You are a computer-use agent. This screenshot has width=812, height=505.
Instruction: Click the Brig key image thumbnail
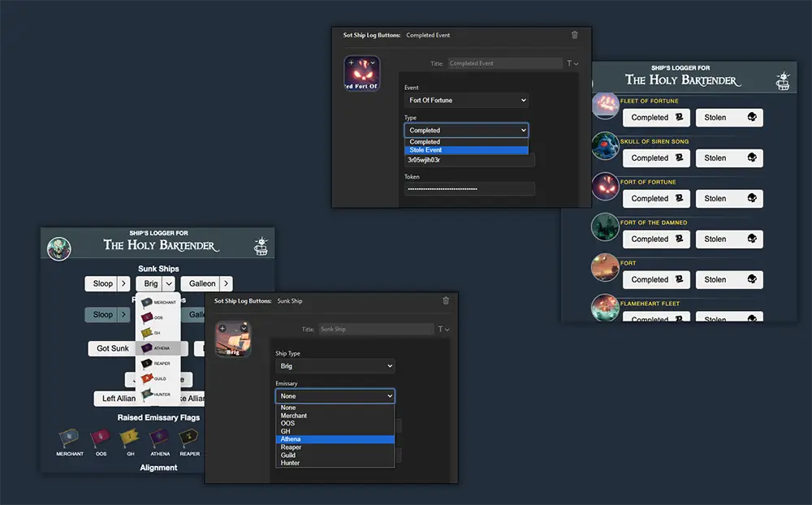pyautogui.click(x=231, y=339)
